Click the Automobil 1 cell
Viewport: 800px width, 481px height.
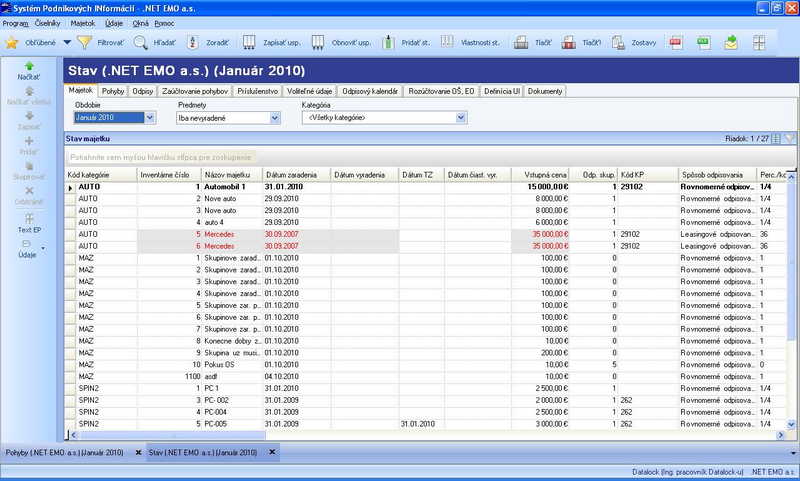pos(232,187)
